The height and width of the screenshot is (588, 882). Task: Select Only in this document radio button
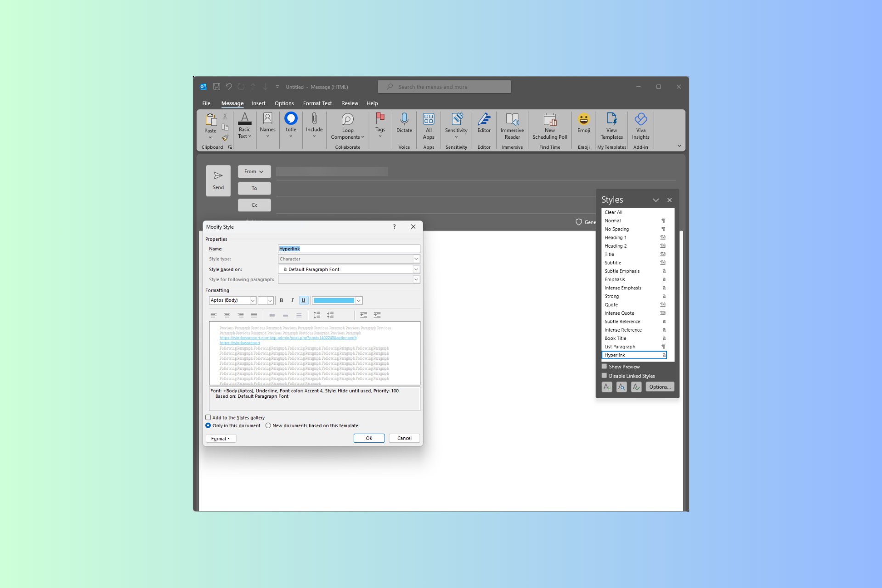(x=208, y=425)
